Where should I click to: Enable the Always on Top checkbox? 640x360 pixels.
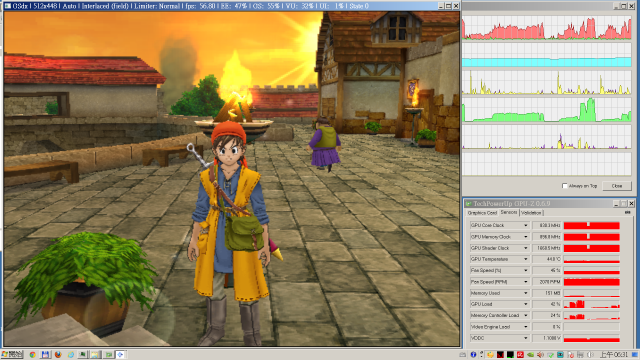click(564, 186)
